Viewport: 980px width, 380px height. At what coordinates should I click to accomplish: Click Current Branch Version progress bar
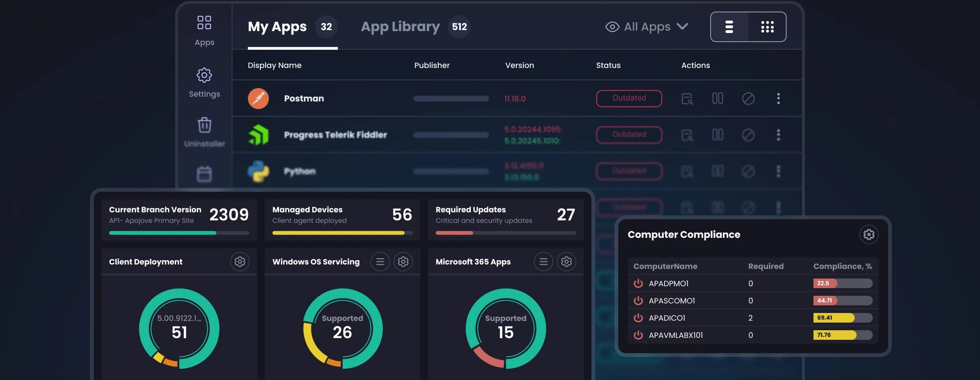point(179,233)
